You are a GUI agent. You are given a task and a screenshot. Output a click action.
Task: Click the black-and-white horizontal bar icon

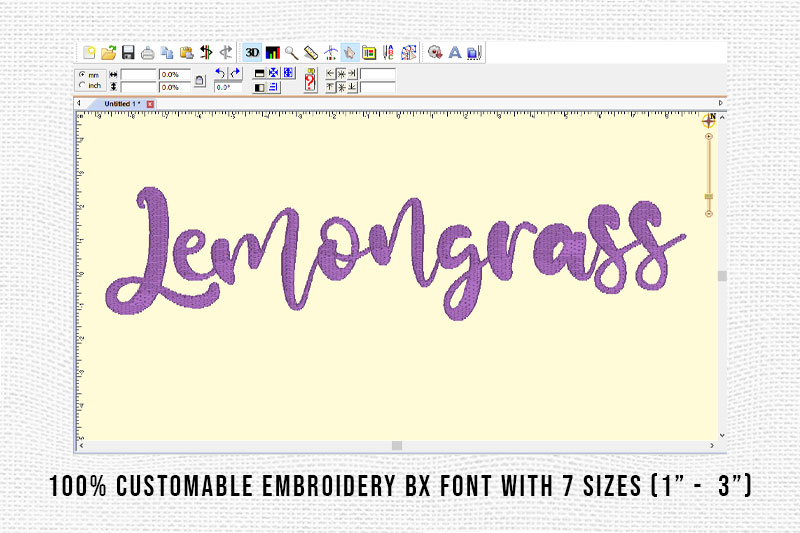click(x=259, y=73)
